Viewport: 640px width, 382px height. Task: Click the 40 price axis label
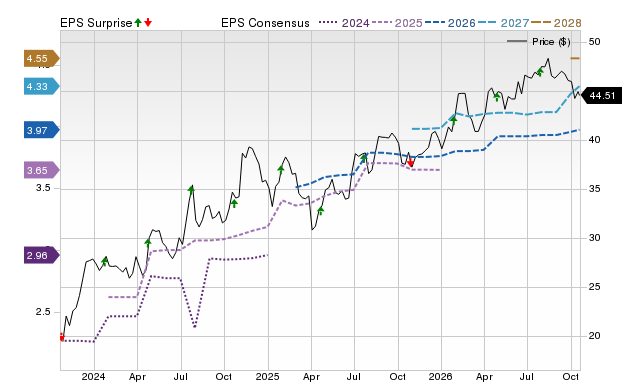(x=594, y=140)
